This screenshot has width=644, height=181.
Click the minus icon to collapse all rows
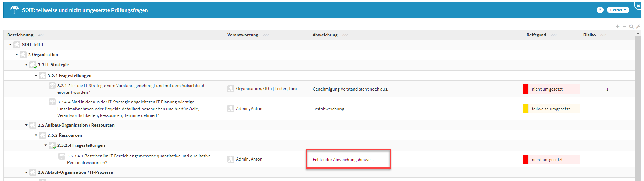click(624, 26)
